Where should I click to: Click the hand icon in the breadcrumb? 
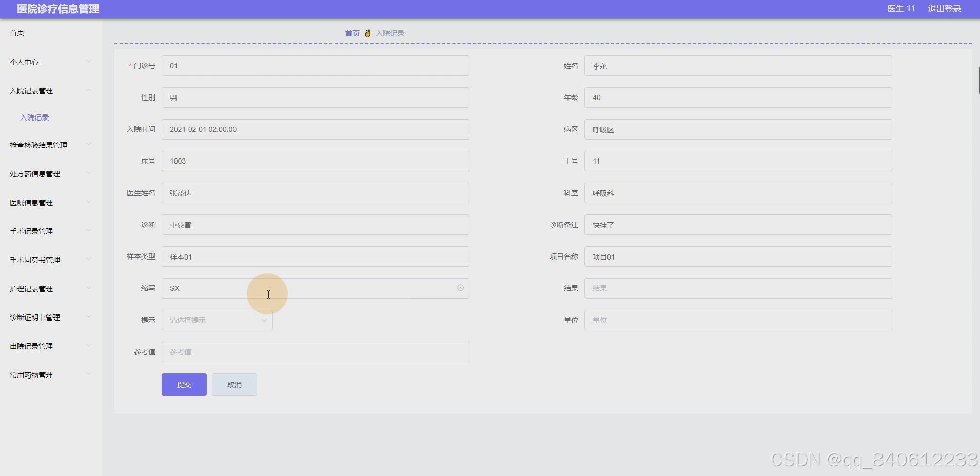pyautogui.click(x=367, y=33)
